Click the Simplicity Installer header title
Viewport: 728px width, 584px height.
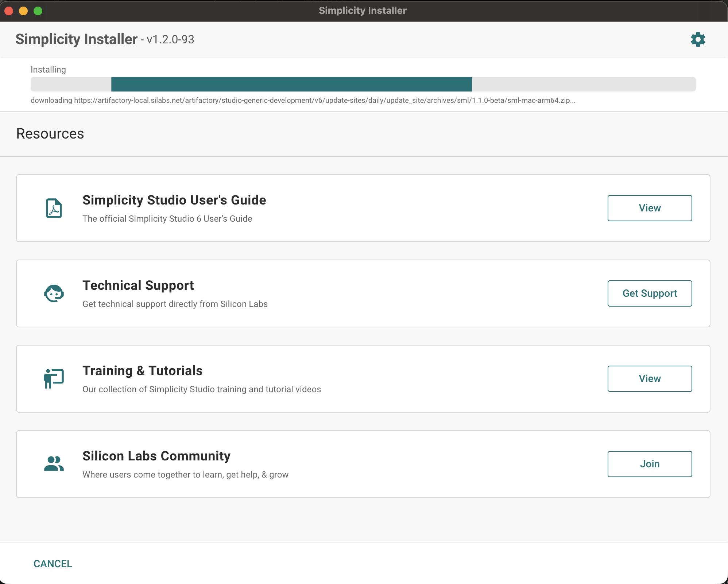77,39
